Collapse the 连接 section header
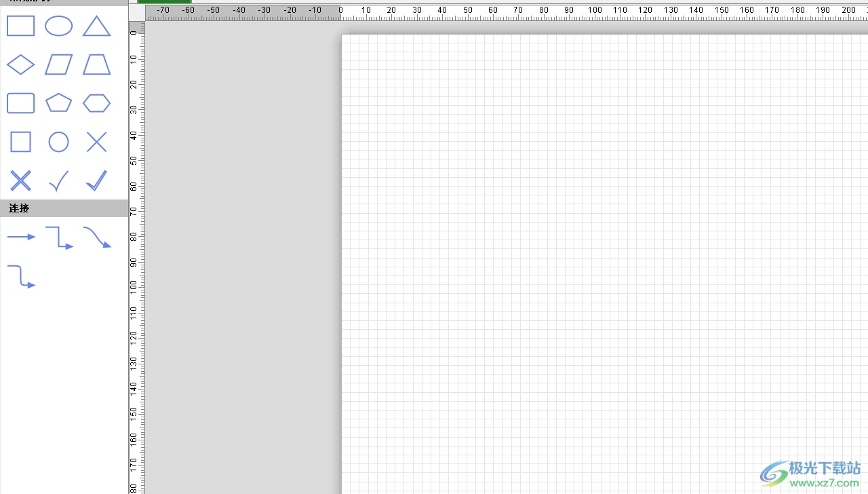 coord(64,208)
